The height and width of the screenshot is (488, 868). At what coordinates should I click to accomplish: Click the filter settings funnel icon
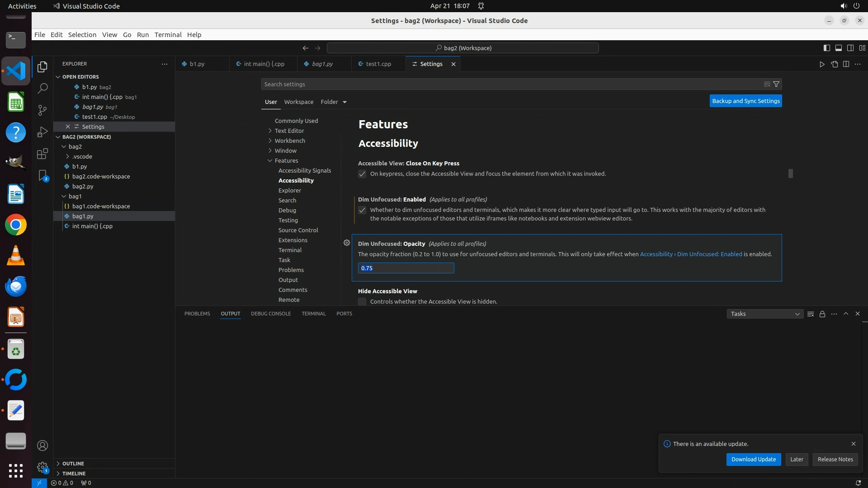pyautogui.click(x=776, y=84)
